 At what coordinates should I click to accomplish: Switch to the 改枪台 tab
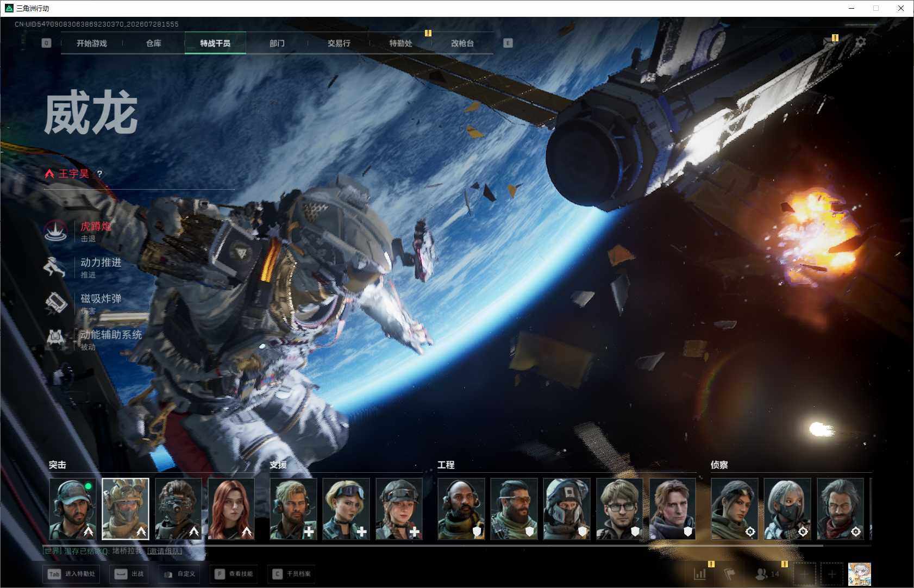(462, 43)
